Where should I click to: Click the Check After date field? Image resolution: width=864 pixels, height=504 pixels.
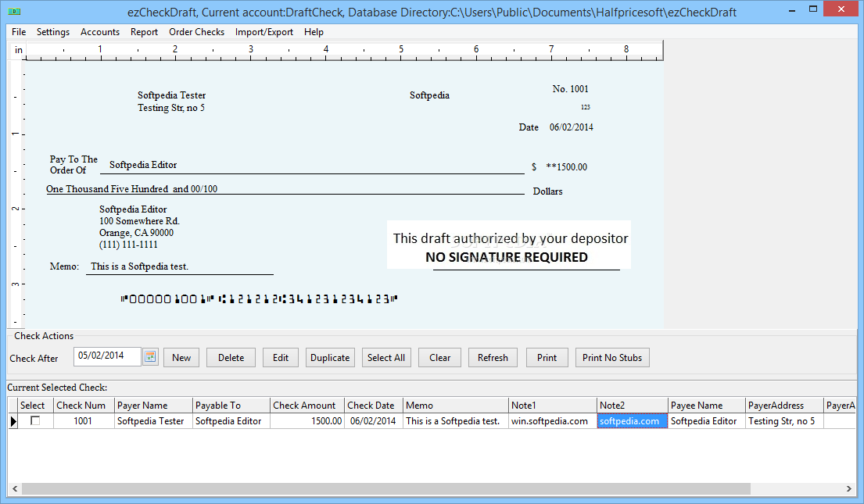pos(107,356)
